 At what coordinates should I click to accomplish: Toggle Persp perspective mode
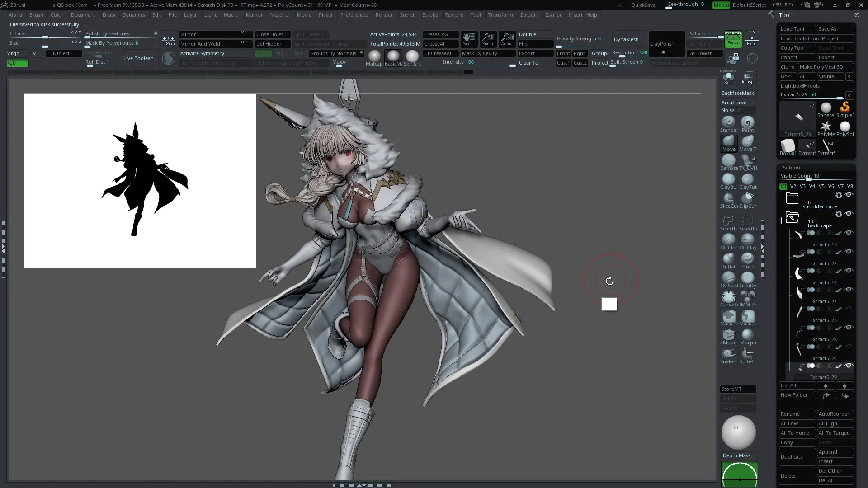pyautogui.click(x=733, y=39)
